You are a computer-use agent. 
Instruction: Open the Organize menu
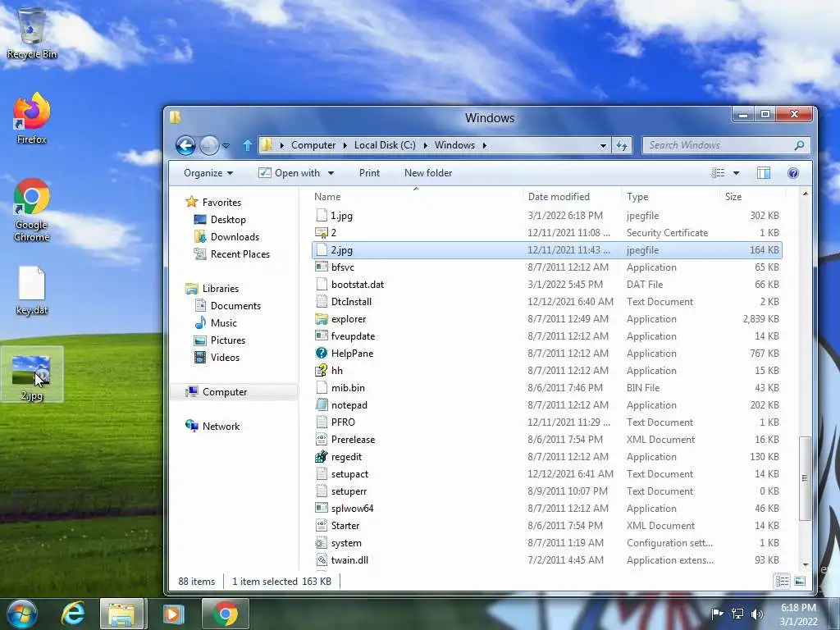(208, 173)
